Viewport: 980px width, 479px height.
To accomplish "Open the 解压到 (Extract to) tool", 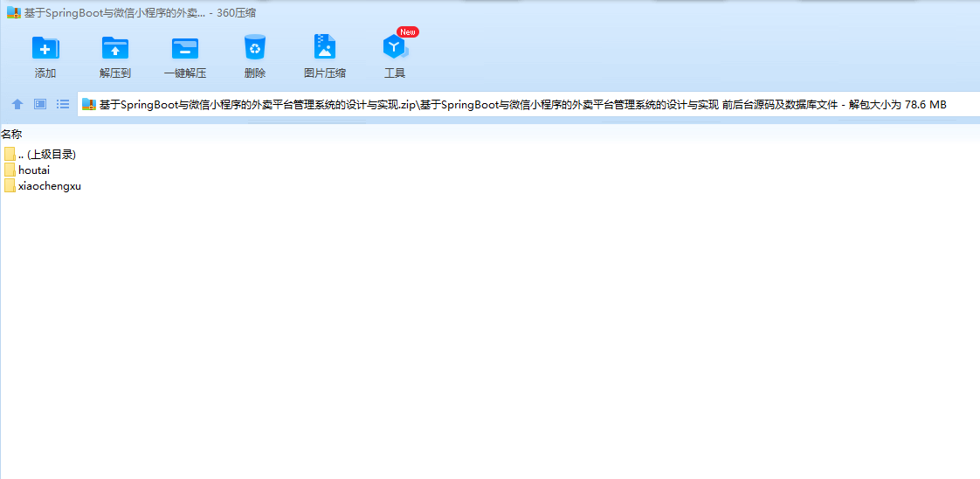I will point(115,57).
